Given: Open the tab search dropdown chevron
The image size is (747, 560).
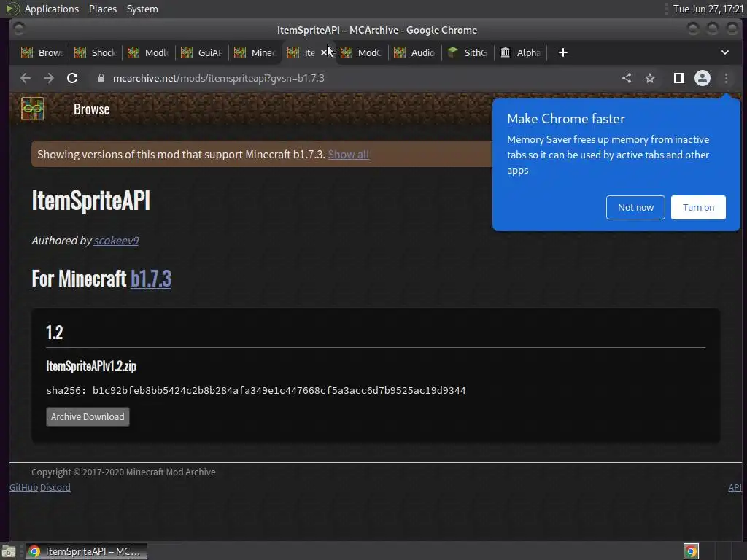Looking at the screenshot, I should click(724, 52).
